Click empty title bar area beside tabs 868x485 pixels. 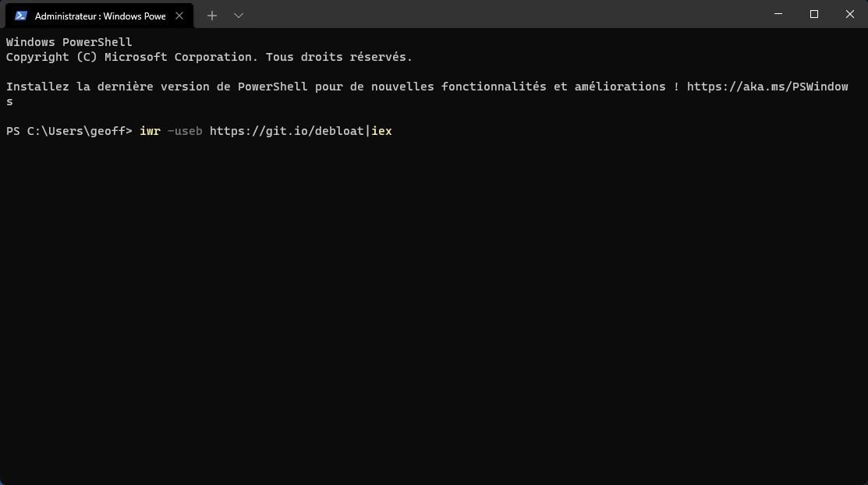tap(498, 14)
